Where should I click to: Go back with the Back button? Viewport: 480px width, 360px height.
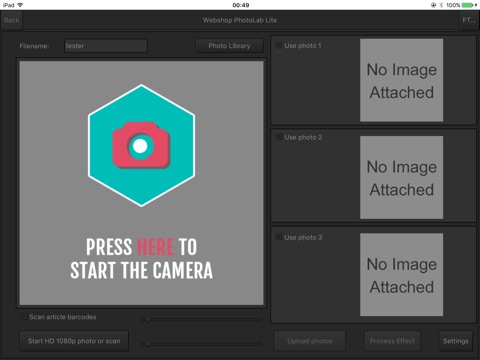(x=12, y=20)
